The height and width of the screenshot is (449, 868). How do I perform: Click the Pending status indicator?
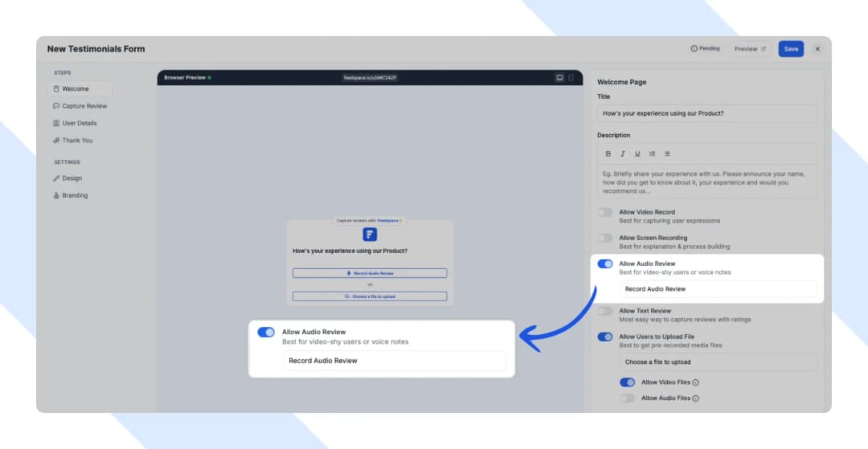click(x=706, y=49)
